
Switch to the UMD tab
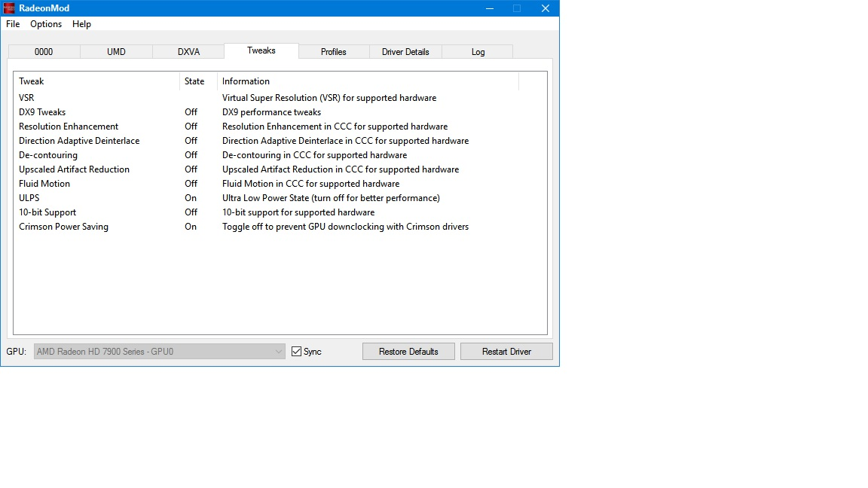tap(116, 51)
